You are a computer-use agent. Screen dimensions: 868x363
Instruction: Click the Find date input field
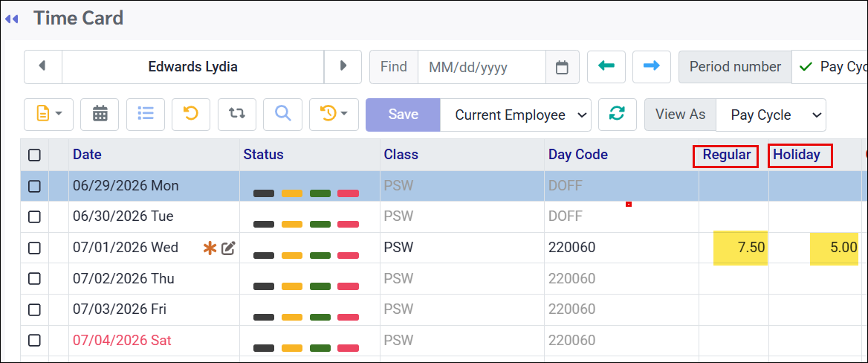(x=482, y=67)
